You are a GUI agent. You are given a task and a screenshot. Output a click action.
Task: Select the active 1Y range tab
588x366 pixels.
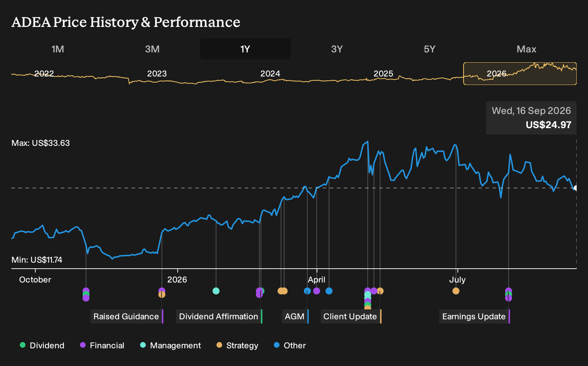coord(246,49)
